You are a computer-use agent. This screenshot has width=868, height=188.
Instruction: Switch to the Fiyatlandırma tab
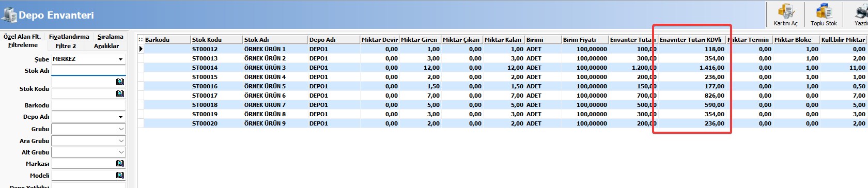tap(69, 37)
